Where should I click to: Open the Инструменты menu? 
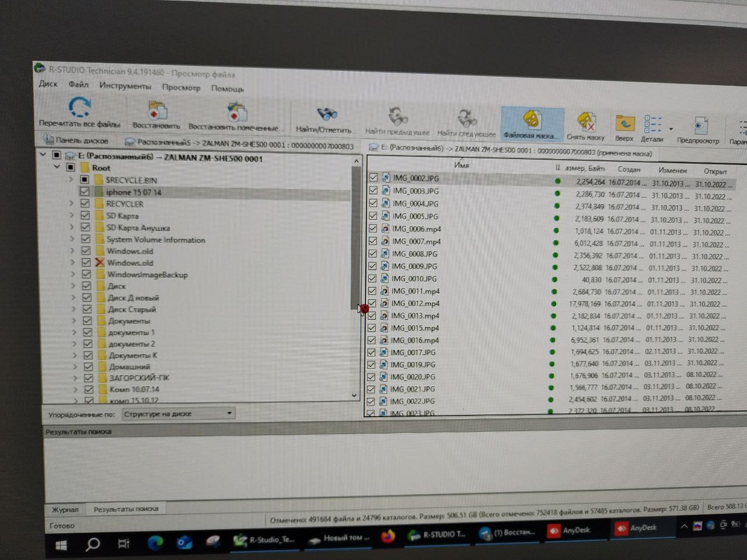coord(125,86)
